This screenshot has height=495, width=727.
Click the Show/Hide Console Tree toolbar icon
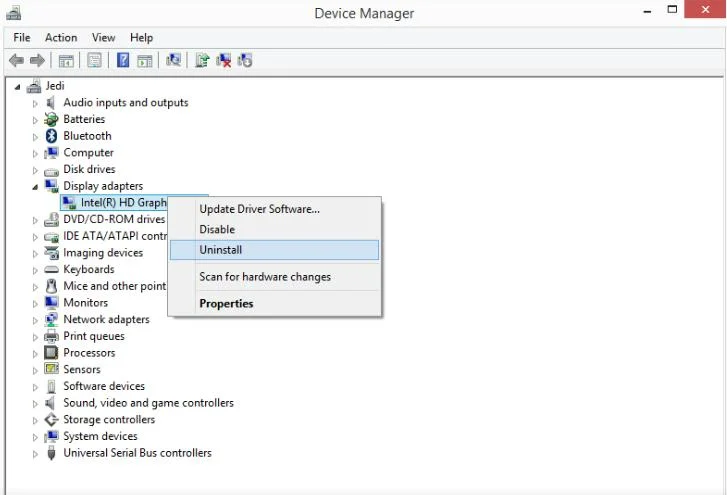tap(66, 61)
